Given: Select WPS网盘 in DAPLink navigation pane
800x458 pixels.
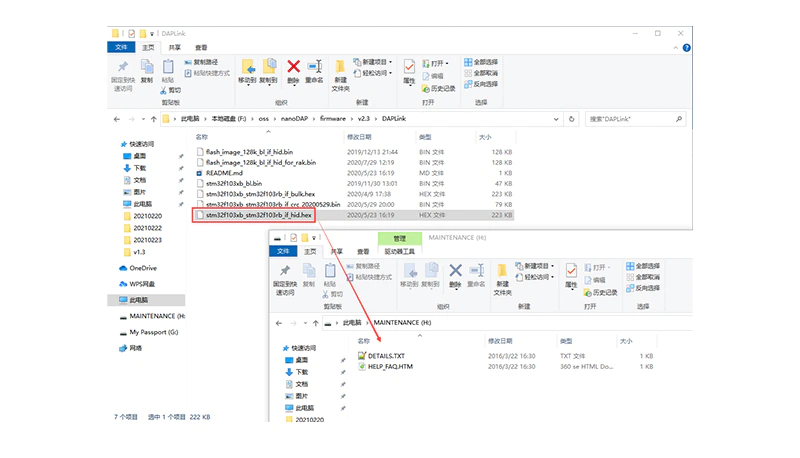Looking at the screenshot, I should [137, 284].
